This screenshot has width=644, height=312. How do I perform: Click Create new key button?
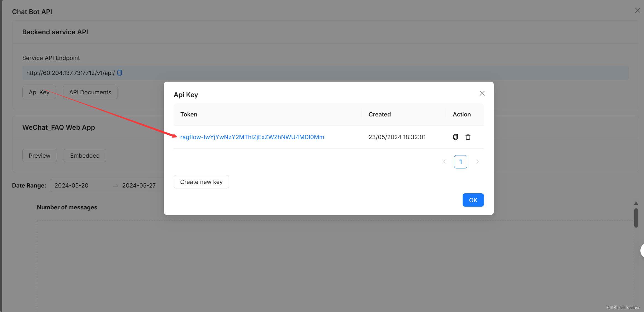pyautogui.click(x=201, y=182)
